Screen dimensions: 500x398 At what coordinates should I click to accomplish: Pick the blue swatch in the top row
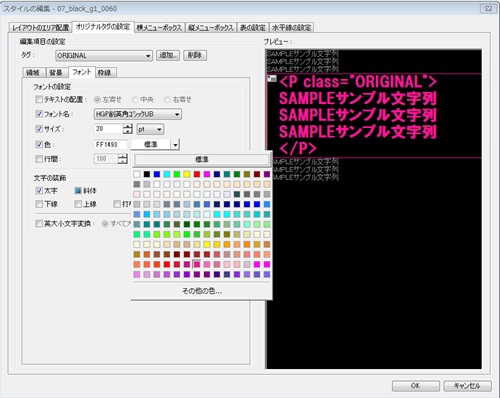[x=157, y=174]
